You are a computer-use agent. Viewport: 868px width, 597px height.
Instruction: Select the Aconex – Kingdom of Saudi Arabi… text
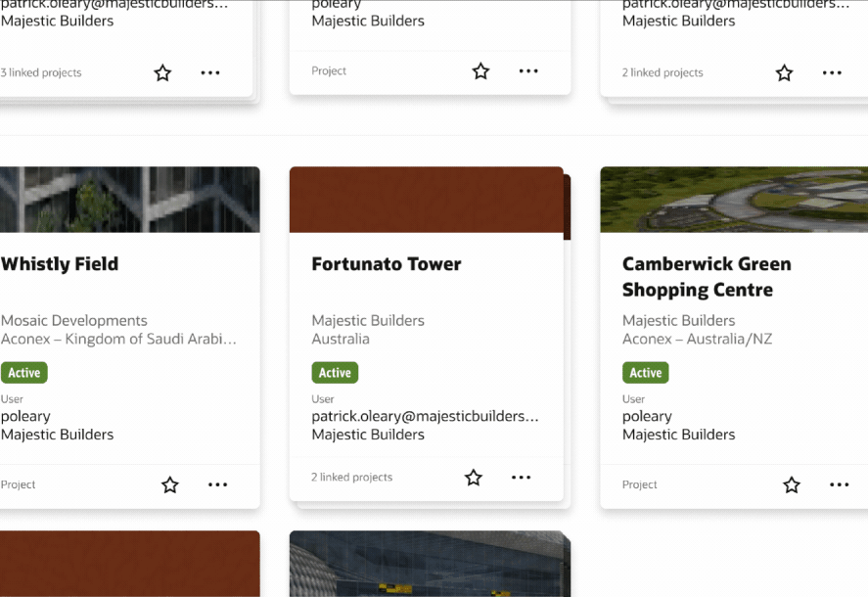[x=118, y=339]
